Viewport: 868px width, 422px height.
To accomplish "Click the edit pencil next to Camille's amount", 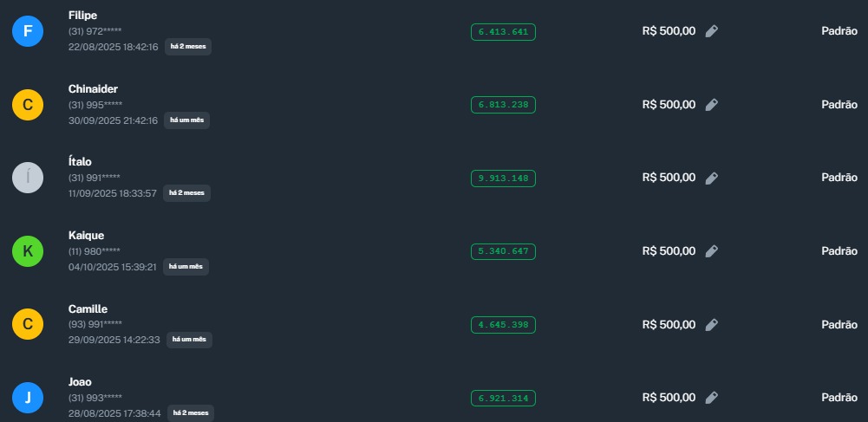I will (x=711, y=325).
